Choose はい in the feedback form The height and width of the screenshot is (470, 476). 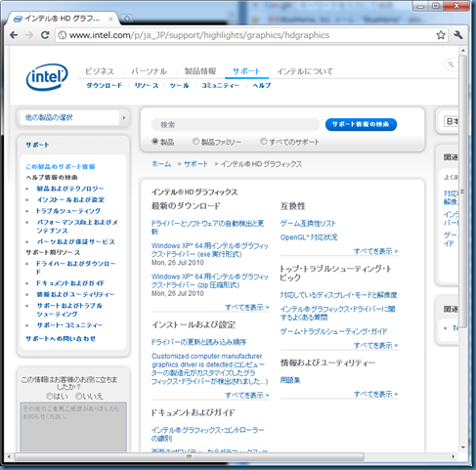tap(50, 396)
